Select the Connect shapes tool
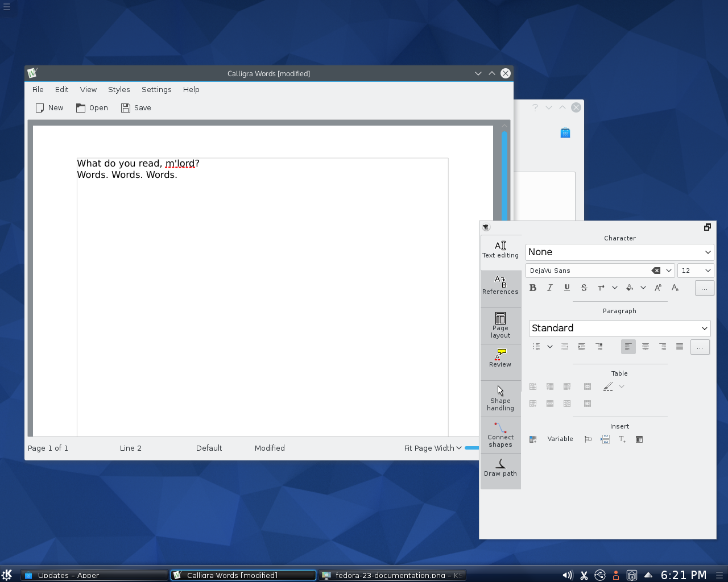 (500, 435)
